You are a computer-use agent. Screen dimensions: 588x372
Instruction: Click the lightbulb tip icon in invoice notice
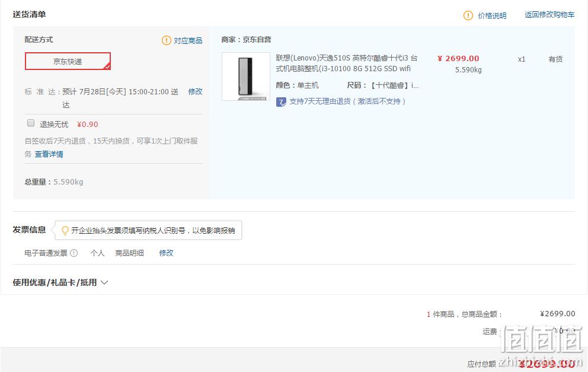point(65,230)
